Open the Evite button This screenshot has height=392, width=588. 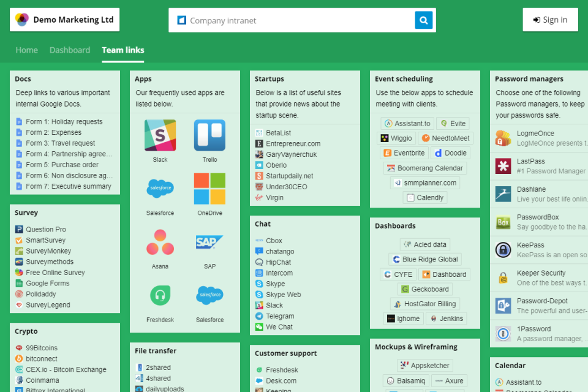(x=453, y=123)
